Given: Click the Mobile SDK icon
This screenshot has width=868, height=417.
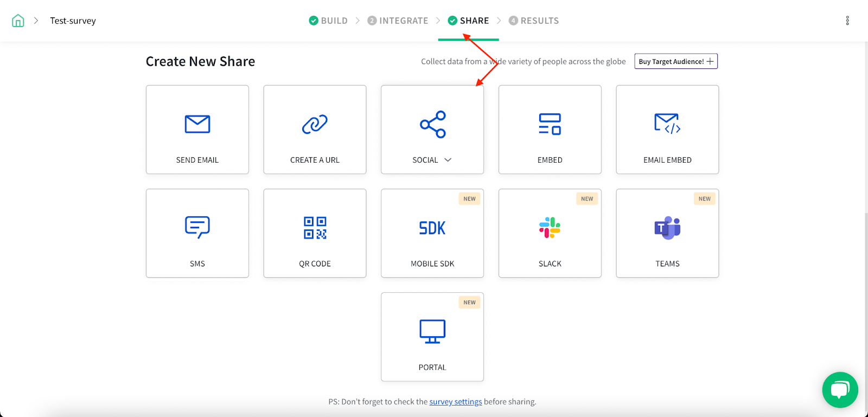Looking at the screenshot, I should click(432, 228).
